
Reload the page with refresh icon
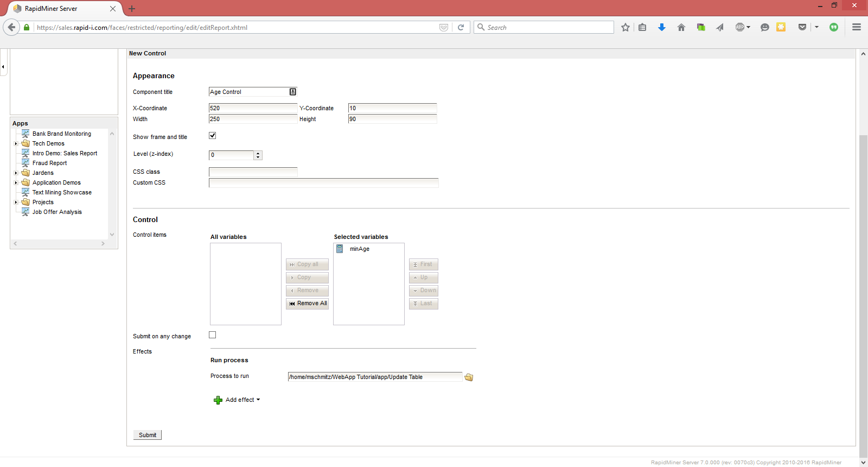pyautogui.click(x=461, y=27)
